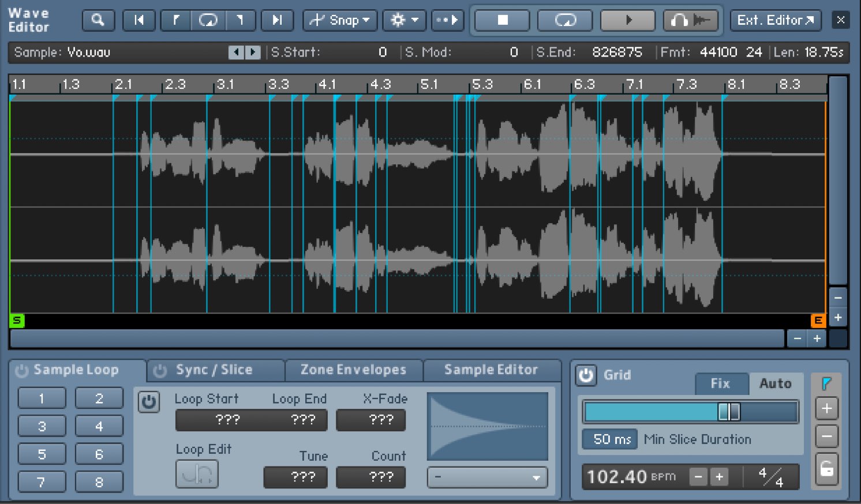Click the X-Fade value field
The height and width of the screenshot is (504, 861).
point(370,420)
